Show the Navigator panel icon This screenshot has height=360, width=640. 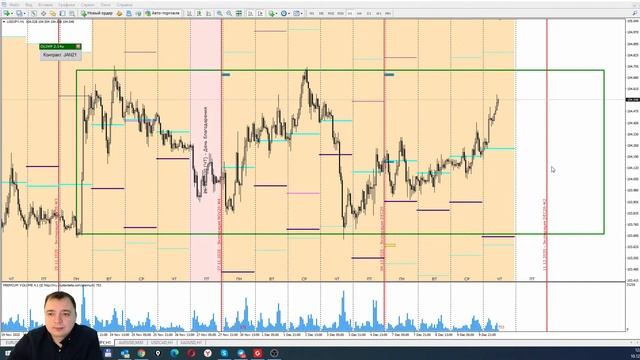[x=53, y=13]
